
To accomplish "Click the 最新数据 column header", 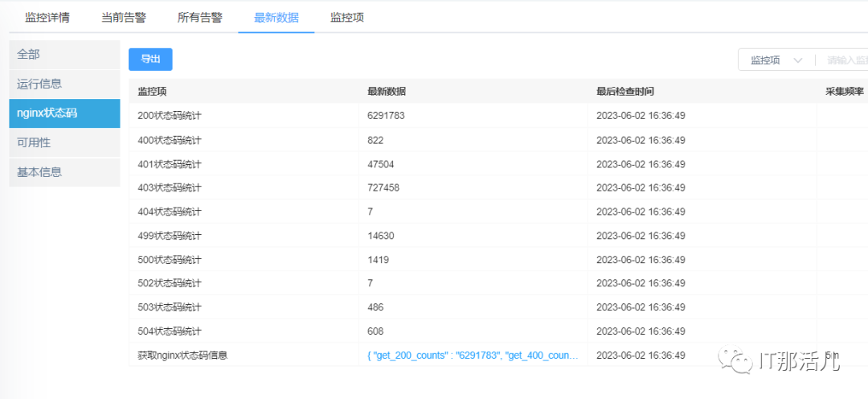I will (x=387, y=92).
